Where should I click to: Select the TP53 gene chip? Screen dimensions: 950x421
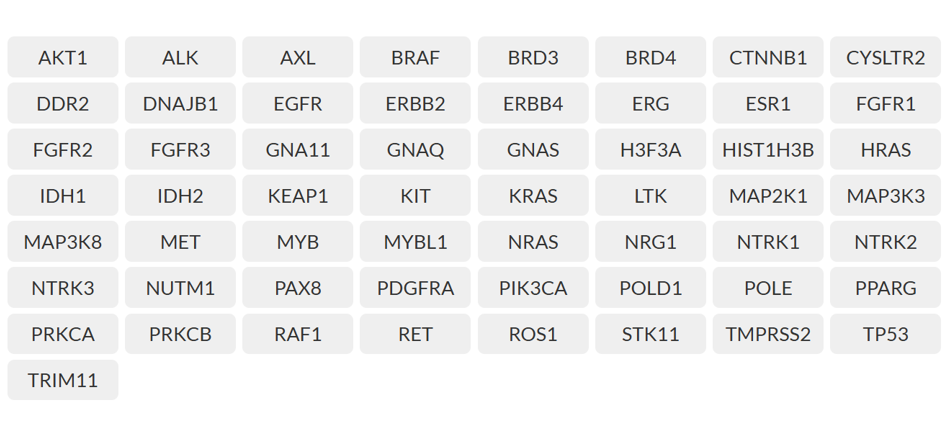pos(886,334)
